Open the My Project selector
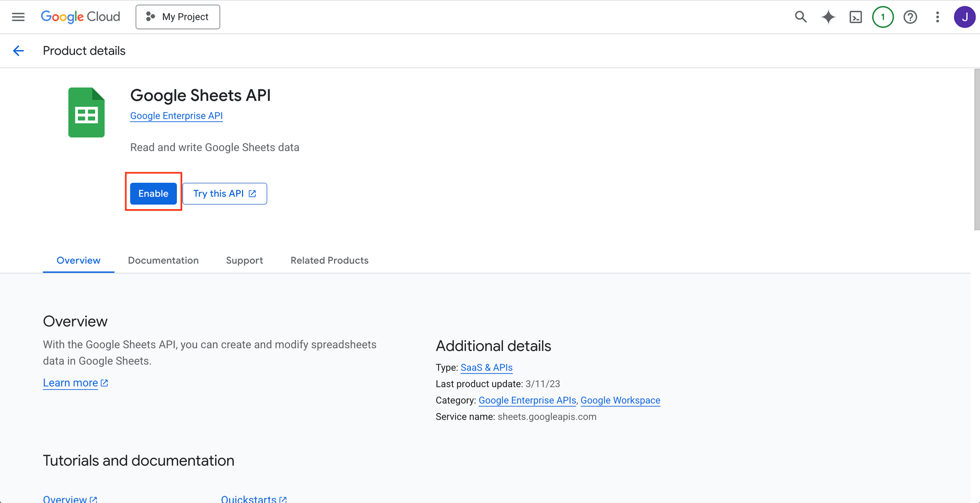Image resolution: width=980 pixels, height=503 pixels. pos(178,17)
